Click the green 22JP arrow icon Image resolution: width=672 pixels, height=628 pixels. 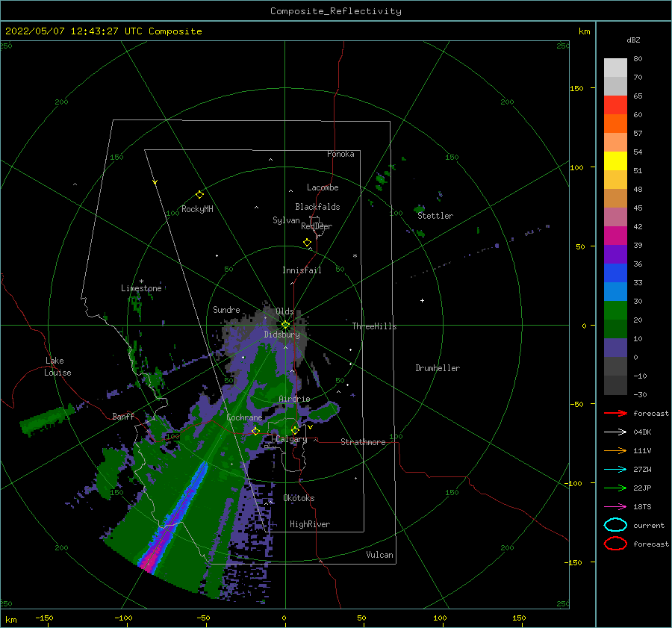pos(615,488)
